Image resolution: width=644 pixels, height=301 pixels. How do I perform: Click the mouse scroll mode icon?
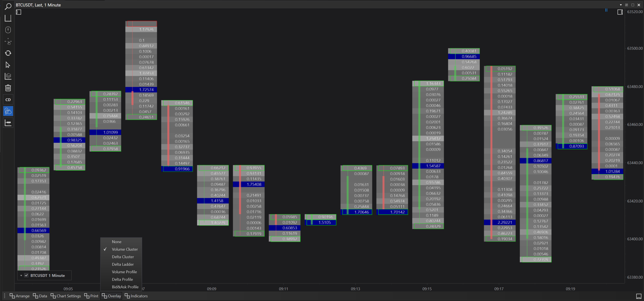tap(8, 30)
